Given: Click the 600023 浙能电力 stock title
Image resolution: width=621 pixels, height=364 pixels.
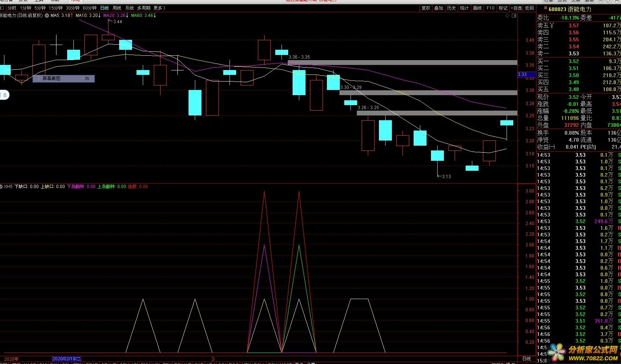Looking at the screenshot, I should click(570, 10).
